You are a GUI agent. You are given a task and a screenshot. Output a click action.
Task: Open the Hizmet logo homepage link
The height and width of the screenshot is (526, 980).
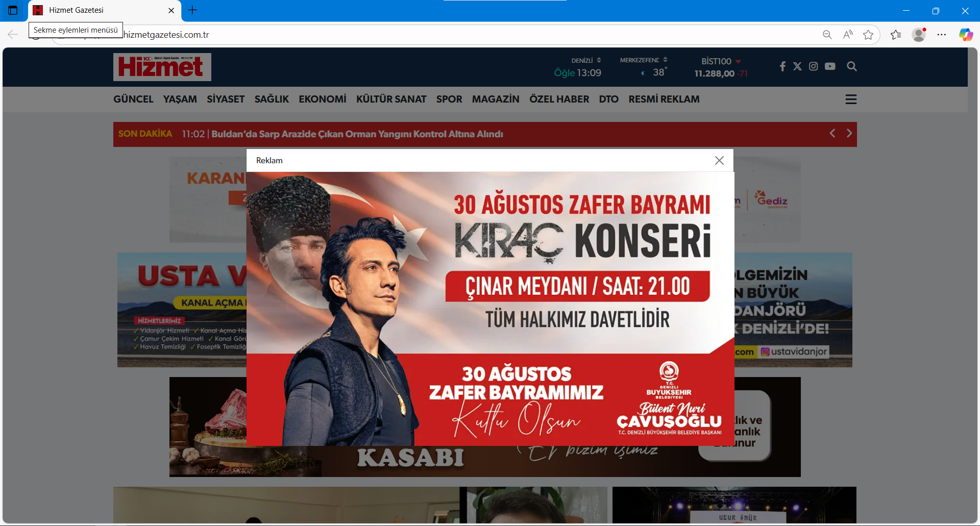coord(162,67)
